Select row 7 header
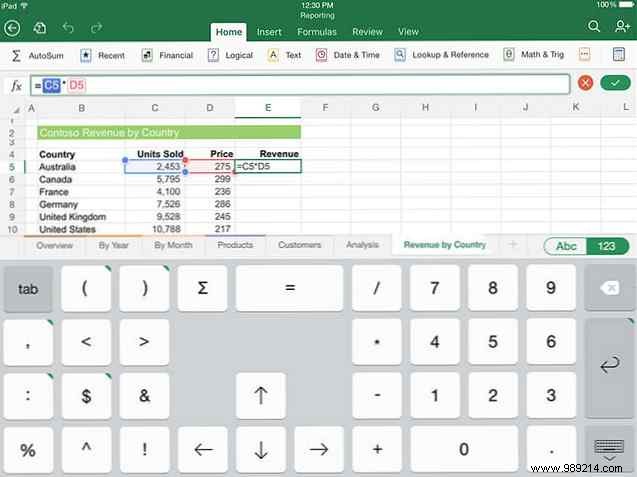 pyautogui.click(x=12, y=192)
